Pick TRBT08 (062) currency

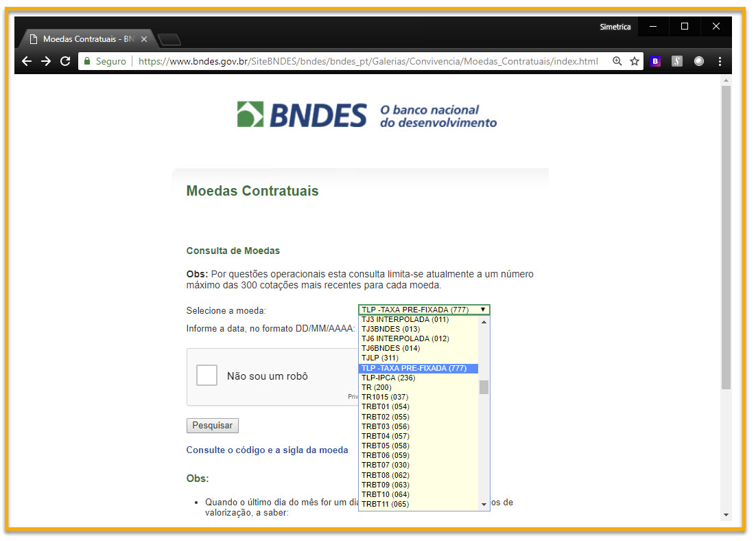(418, 475)
